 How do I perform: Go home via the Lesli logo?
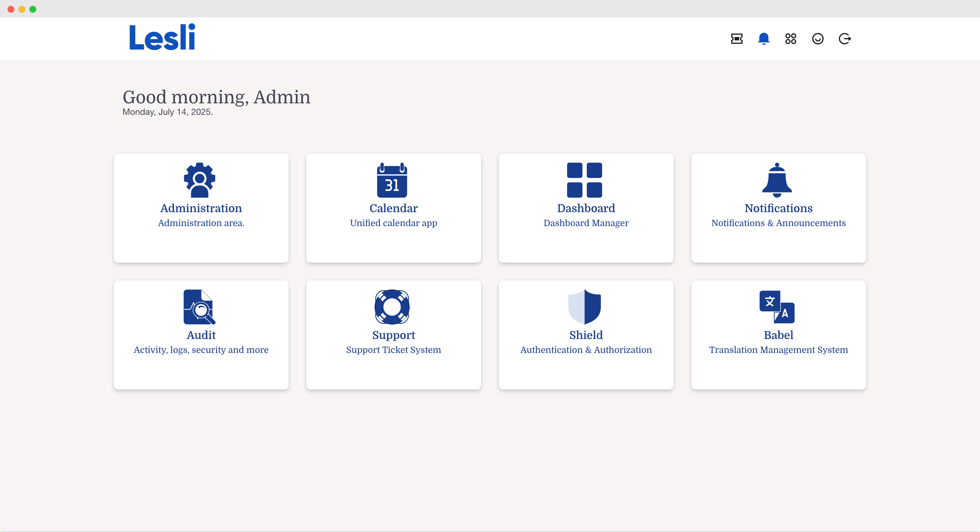coord(162,37)
